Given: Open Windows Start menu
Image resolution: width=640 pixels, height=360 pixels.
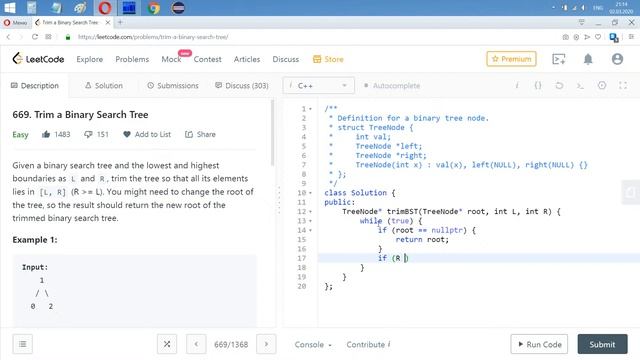Looking at the screenshot, I should pos(9,8).
